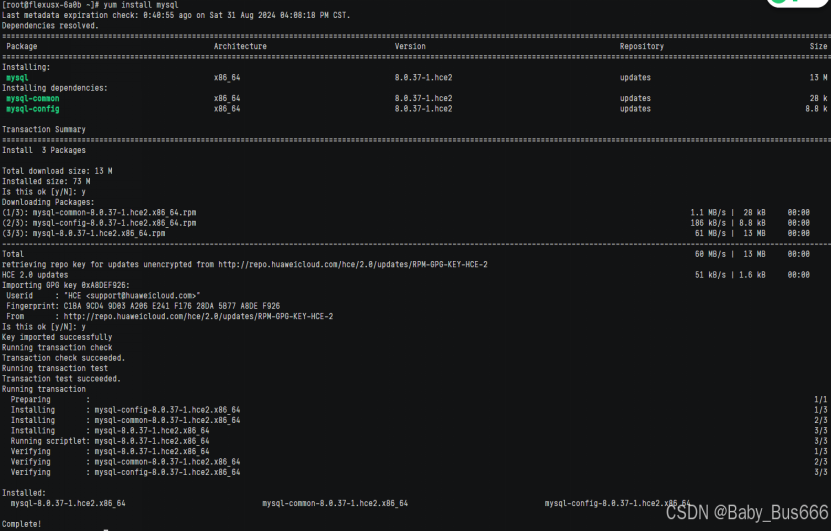Select the "Last metadata expiration check" line

[x=176, y=15]
